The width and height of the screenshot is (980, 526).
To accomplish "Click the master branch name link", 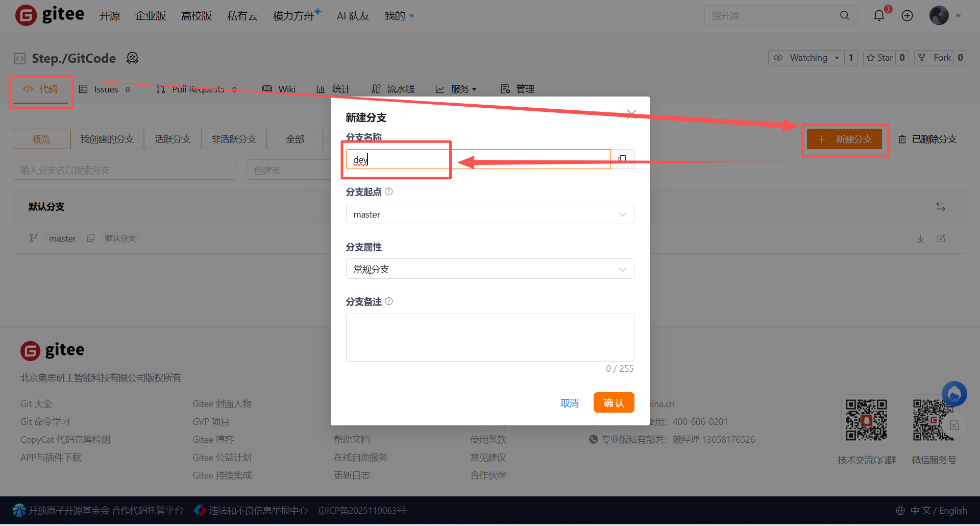I will tap(62, 238).
